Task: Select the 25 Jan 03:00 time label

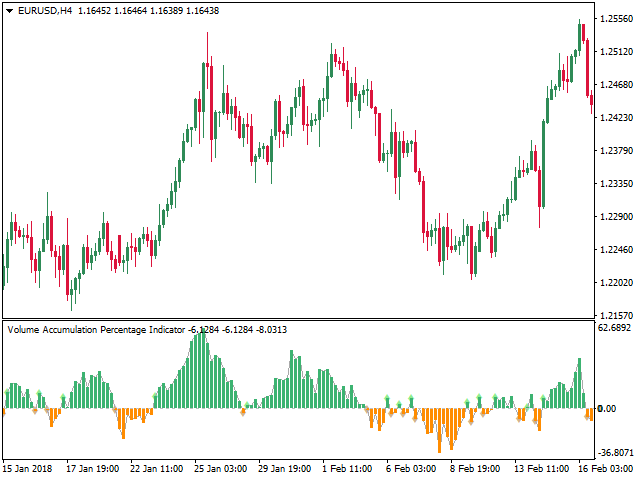Action: [x=221, y=468]
